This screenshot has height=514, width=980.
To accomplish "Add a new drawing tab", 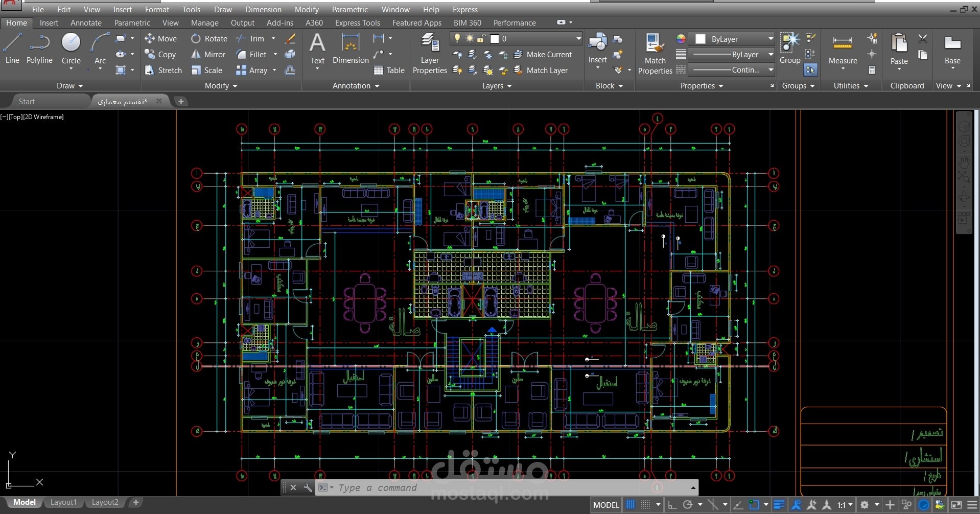I will [x=180, y=101].
